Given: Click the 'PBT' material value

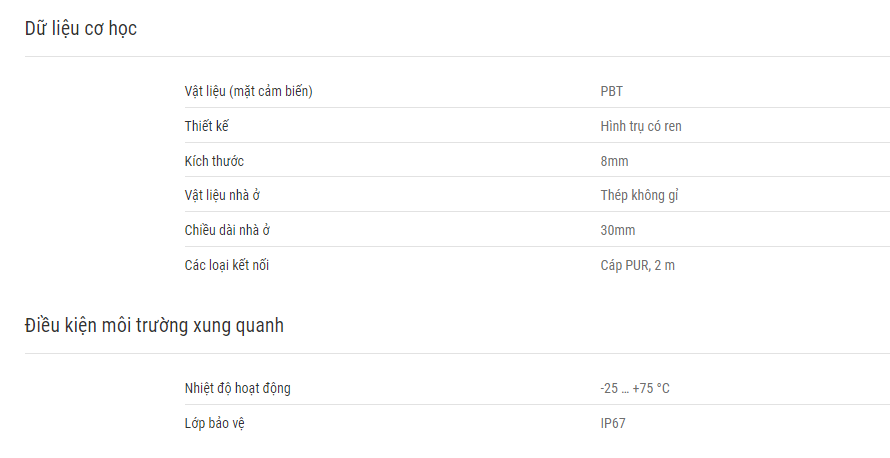Looking at the screenshot, I should [611, 91].
